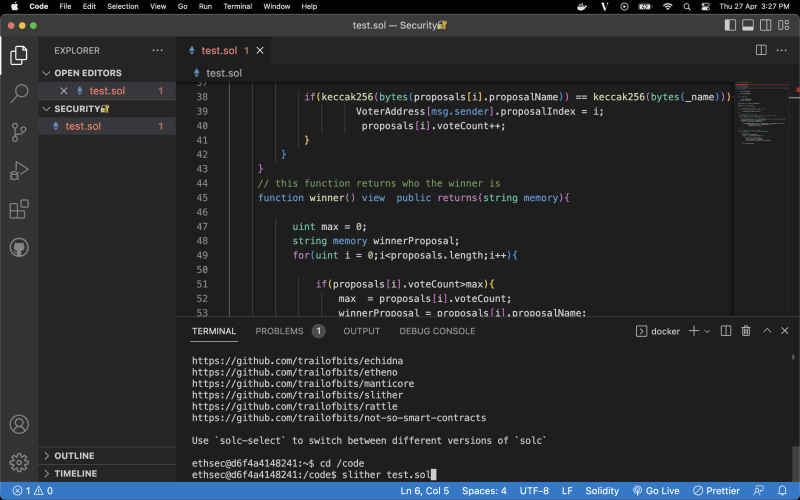The width and height of the screenshot is (800, 500).
Task: Select the docker terminal label
Action: point(658,331)
